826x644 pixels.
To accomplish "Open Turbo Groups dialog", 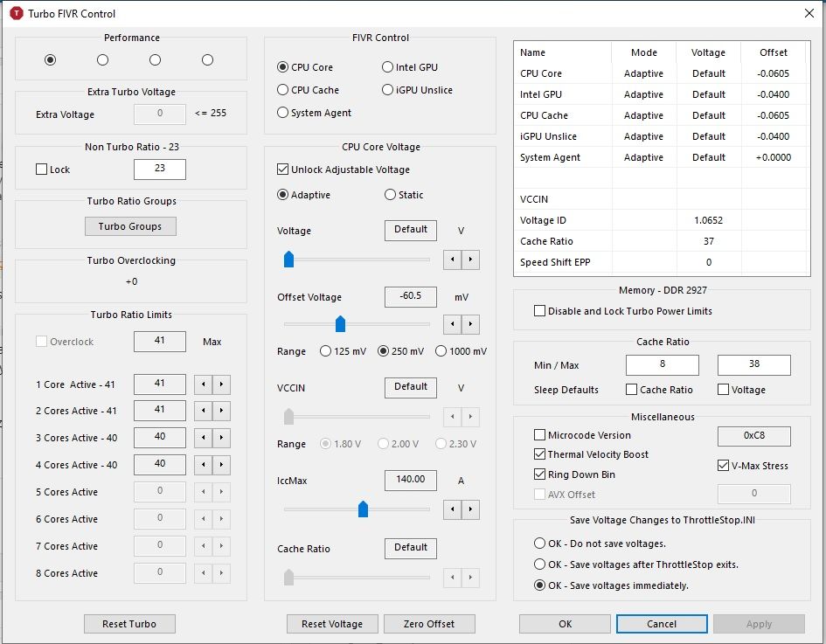I will [x=130, y=226].
